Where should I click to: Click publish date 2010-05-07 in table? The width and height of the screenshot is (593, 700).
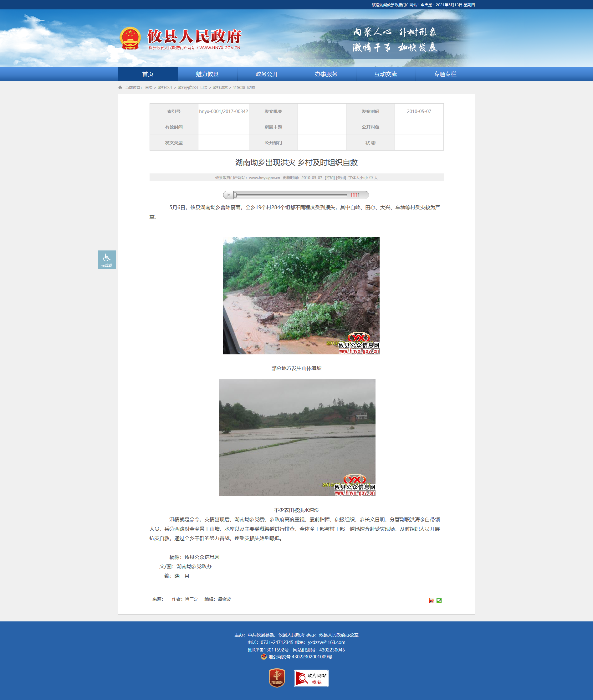[x=419, y=111]
